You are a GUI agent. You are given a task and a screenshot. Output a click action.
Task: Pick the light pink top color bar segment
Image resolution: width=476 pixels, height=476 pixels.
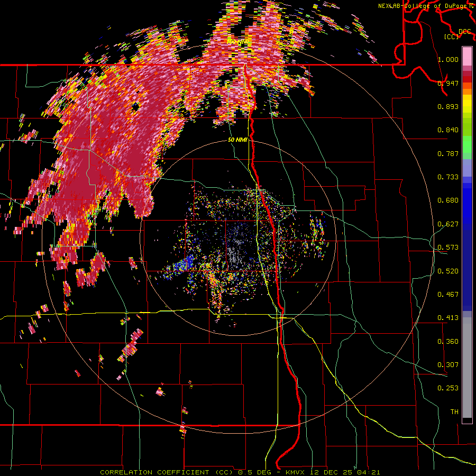click(467, 57)
